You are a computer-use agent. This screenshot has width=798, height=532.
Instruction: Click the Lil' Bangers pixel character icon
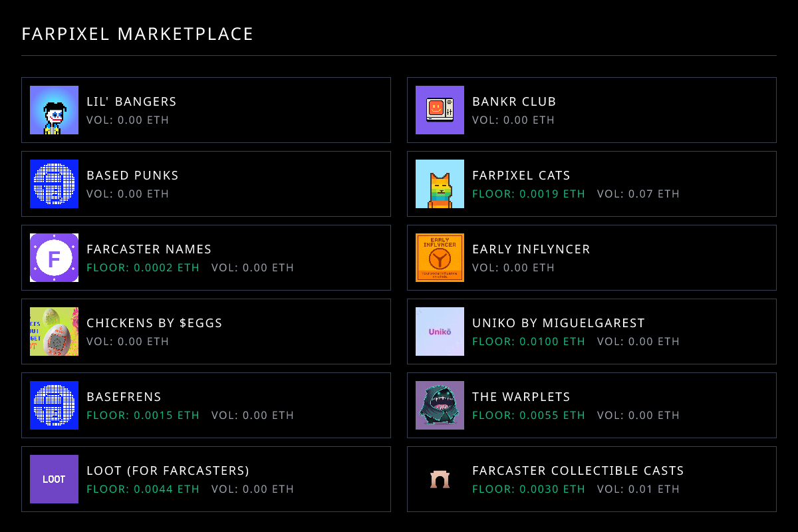click(x=54, y=110)
